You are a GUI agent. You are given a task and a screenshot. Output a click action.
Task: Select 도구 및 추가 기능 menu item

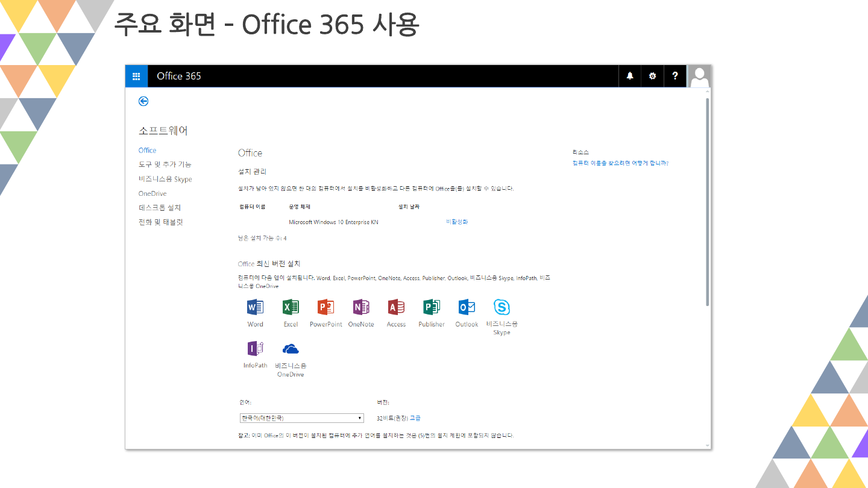pos(165,164)
